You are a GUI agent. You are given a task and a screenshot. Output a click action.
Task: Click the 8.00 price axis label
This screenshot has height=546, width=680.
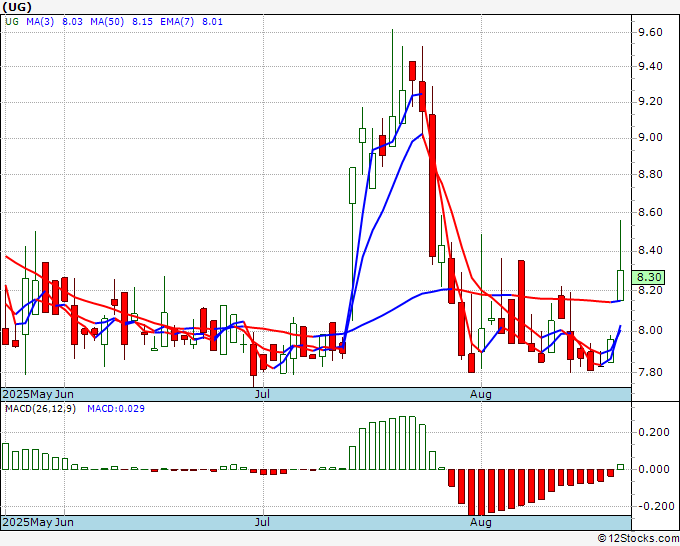point(650,331)
